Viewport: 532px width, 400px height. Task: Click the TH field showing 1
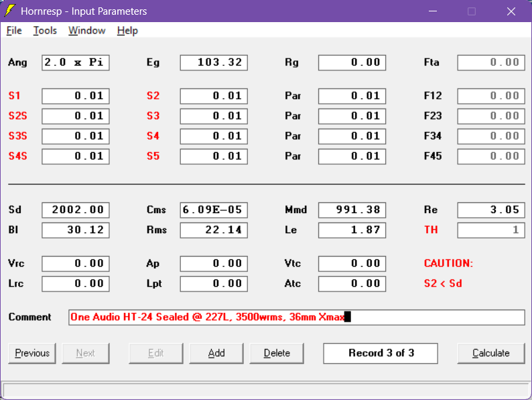491,230
